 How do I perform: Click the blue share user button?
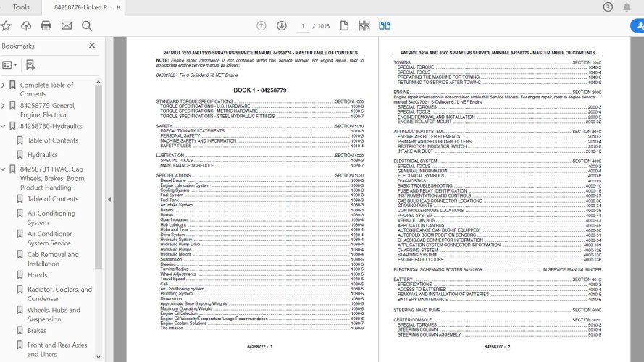[x=637, y=26]
